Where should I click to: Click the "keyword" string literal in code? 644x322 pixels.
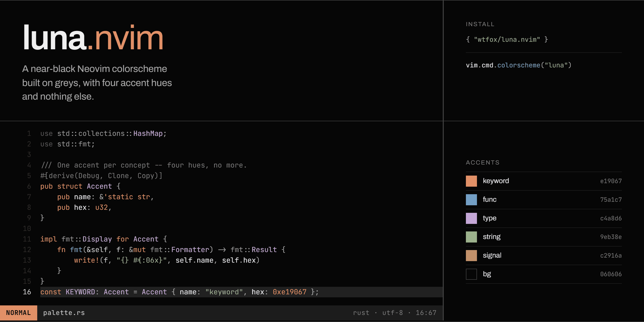(x=224, y=292)
